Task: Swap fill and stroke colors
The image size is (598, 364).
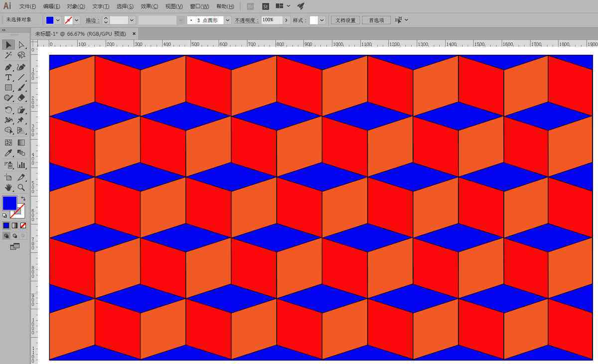Action: pos(23,199)
